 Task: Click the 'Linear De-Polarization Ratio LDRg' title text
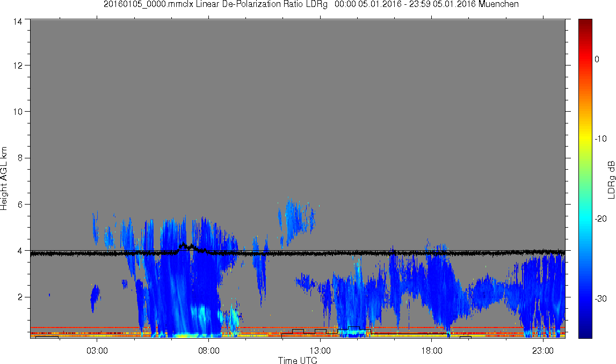(262, 4)
